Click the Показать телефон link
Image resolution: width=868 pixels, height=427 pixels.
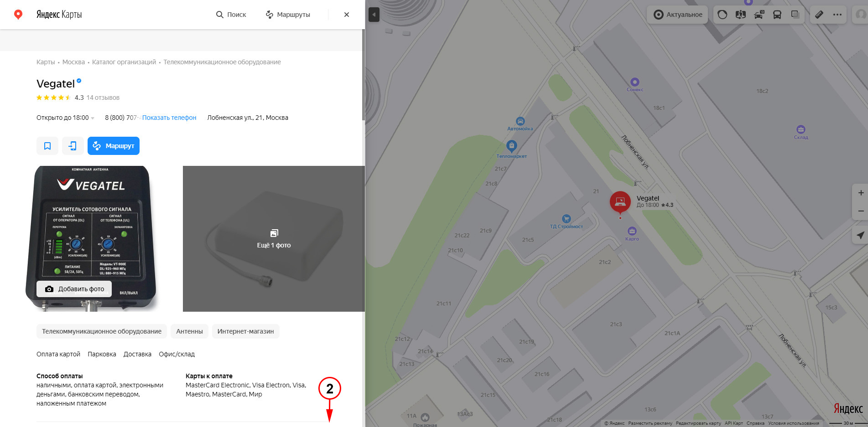169,118
